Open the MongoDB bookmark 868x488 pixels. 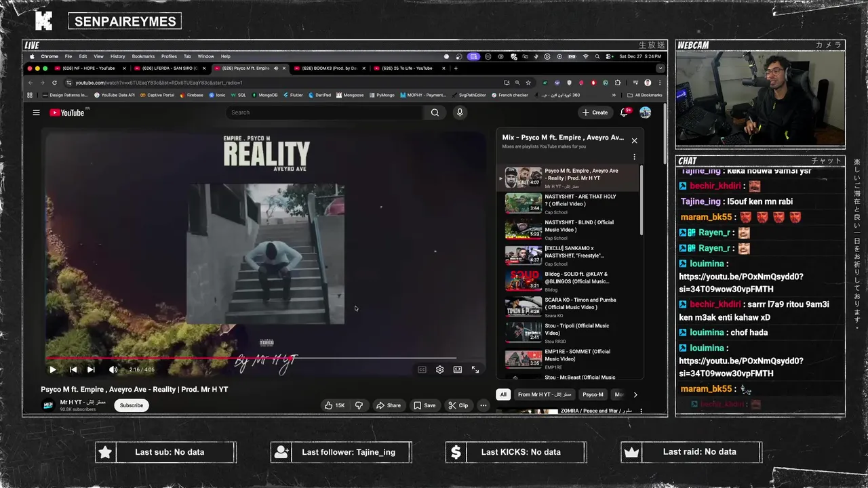point(264,95)
